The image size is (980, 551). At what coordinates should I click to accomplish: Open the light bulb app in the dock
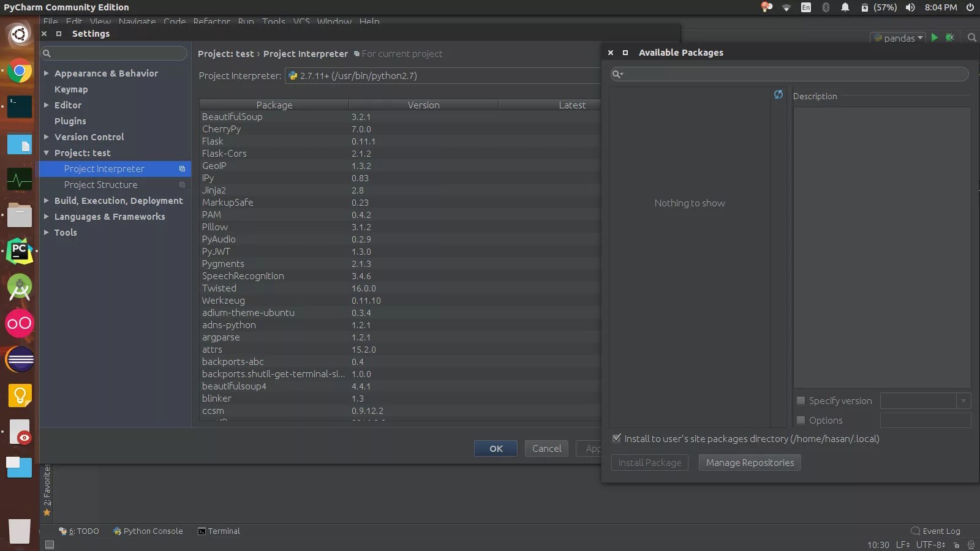click(x=20, y=395)
